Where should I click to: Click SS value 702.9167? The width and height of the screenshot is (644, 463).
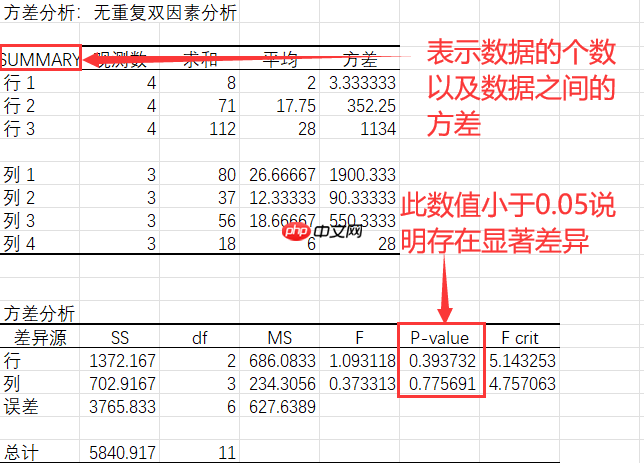[122, 384]
